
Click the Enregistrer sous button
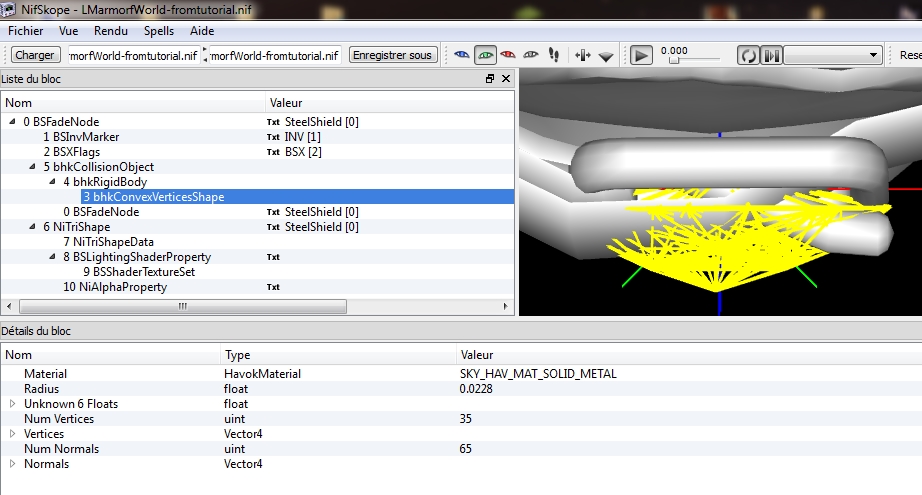coord(393,55)
